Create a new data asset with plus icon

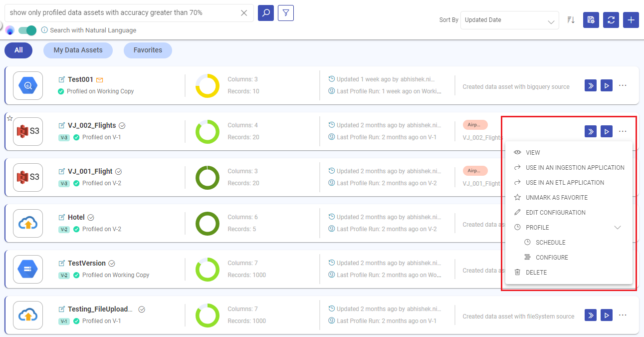click(x=631, y=20)
